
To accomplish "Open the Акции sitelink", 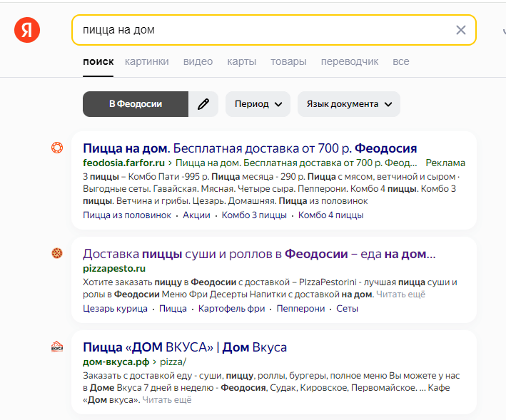I will tap(196, 215).
